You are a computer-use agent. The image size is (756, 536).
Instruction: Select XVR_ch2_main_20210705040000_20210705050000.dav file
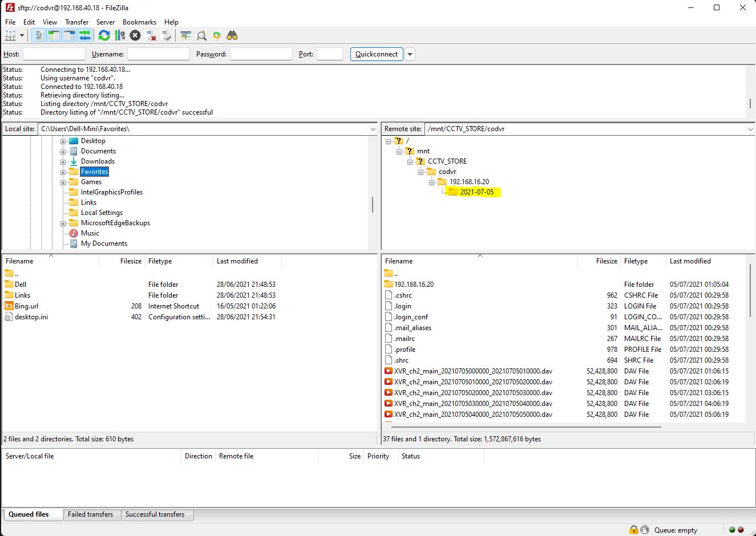tap(473, 415)
